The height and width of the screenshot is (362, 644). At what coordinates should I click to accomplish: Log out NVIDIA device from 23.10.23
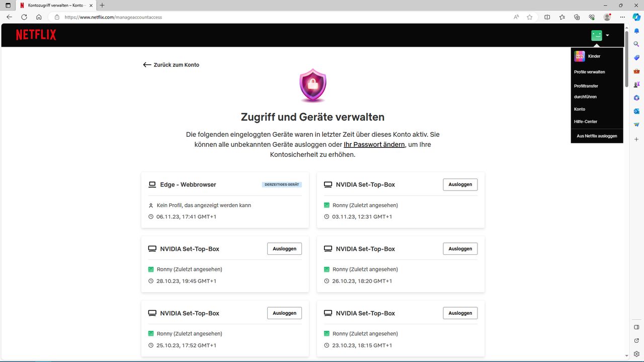[x=460, y=313]
